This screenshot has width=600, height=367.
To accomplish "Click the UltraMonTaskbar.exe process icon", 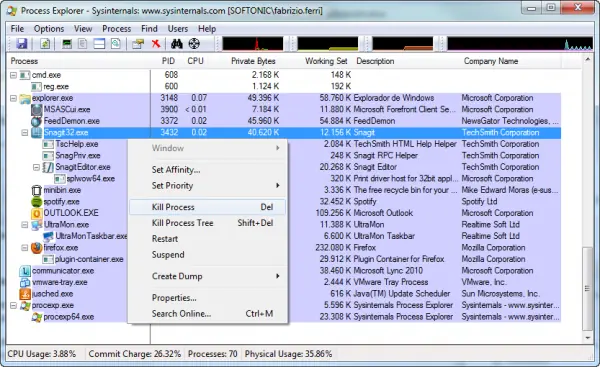I will click(48, 236).
